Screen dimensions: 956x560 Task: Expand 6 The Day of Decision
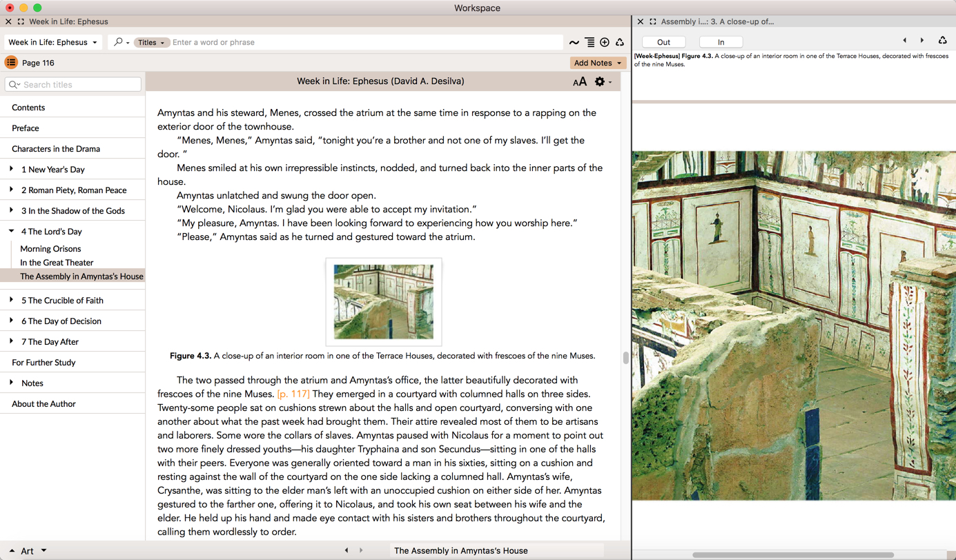pyautogui.click(x=12, y=321)
